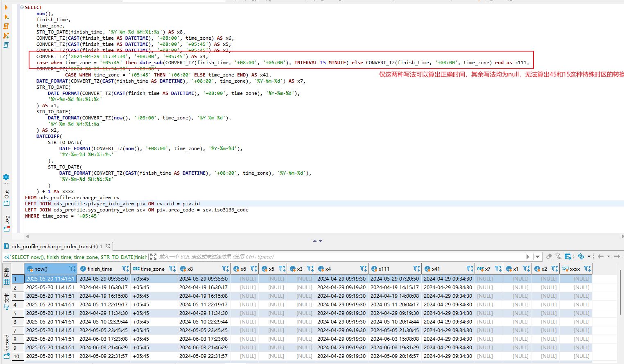Viewport: 624px width, 364px height.
Task: Sort by the now() column header
Action: 41,269
